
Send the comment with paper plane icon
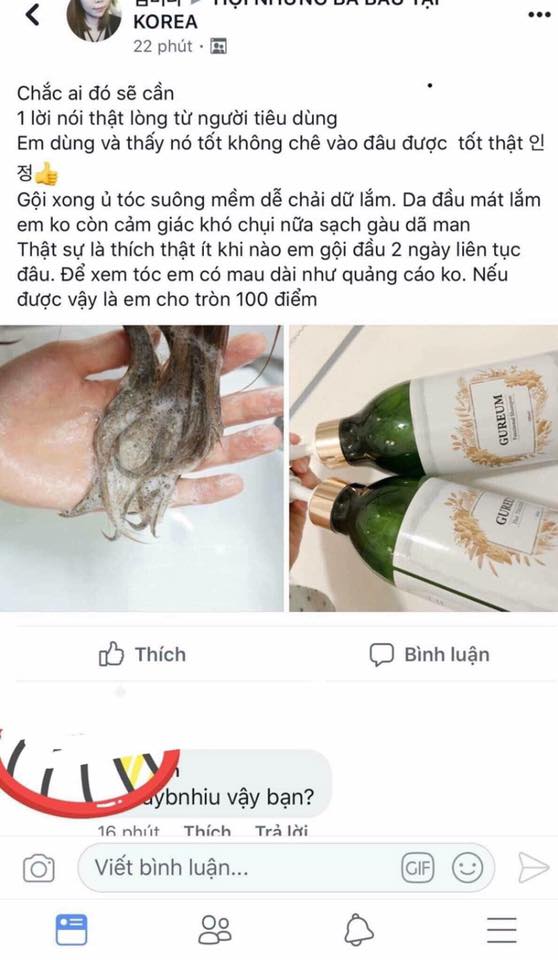[x=533, y=868]
